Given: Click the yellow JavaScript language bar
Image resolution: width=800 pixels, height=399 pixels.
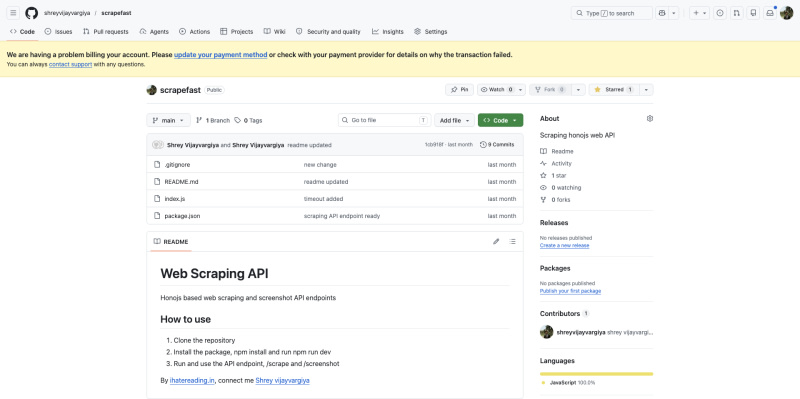Looking at the screenshot, I should (x=596, y=373).
